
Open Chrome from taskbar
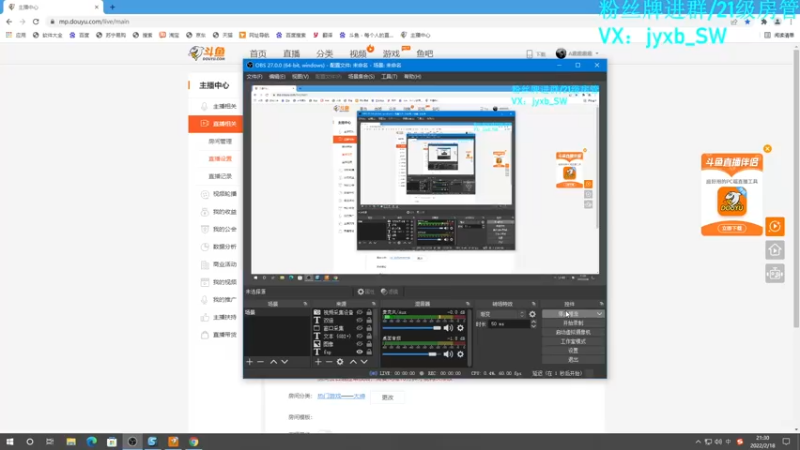click(193, 442)
